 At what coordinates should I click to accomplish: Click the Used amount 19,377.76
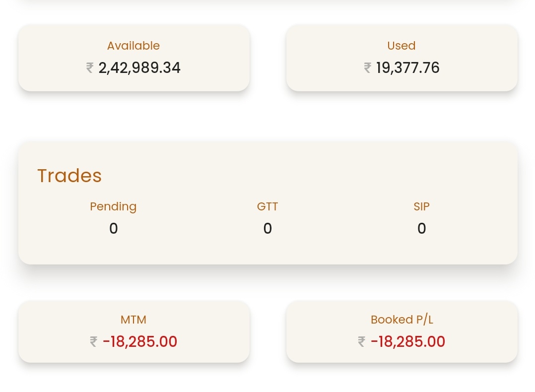[408, 67]
